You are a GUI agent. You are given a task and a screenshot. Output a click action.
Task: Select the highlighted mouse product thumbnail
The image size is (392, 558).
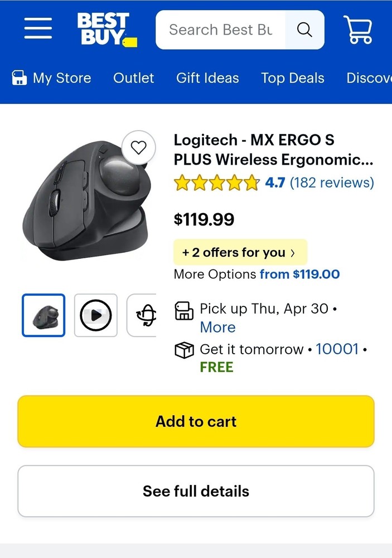point(43,315)
